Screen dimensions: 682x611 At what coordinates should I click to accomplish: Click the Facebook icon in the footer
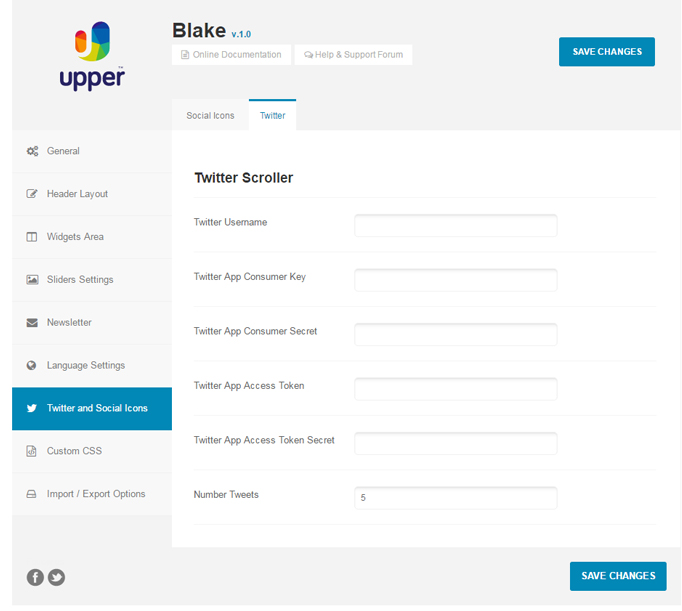[35, 577]
